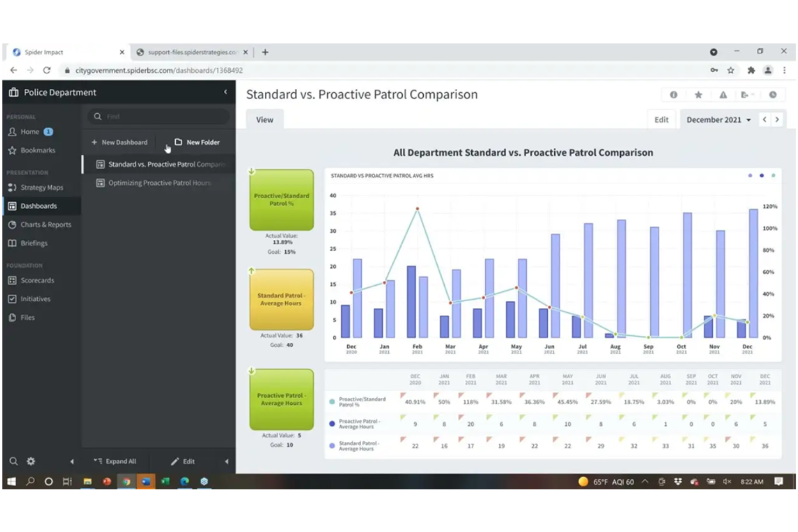The width and height of the screenshot is (798, 532).
Task: Open the Briefings section
Action: point(34,243)
